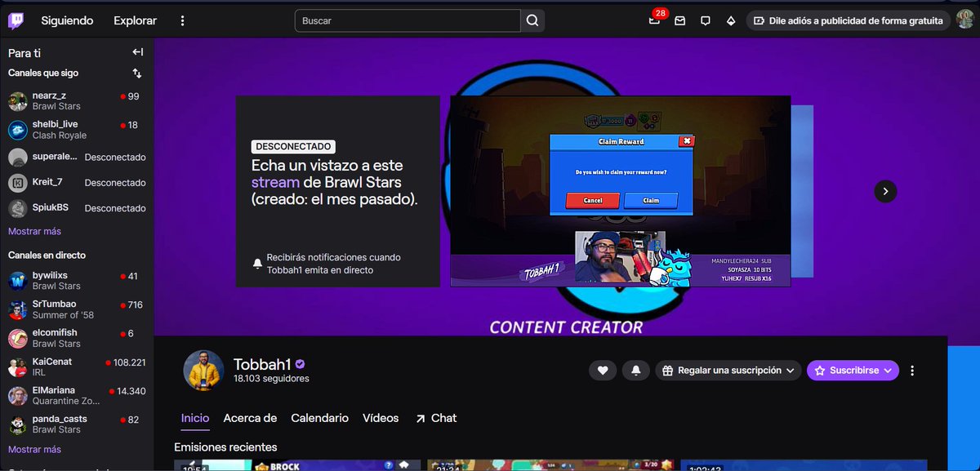Click Tobbah1 verified badge
The width and height of the screenshot is (980, 471).
pos(301,364)
